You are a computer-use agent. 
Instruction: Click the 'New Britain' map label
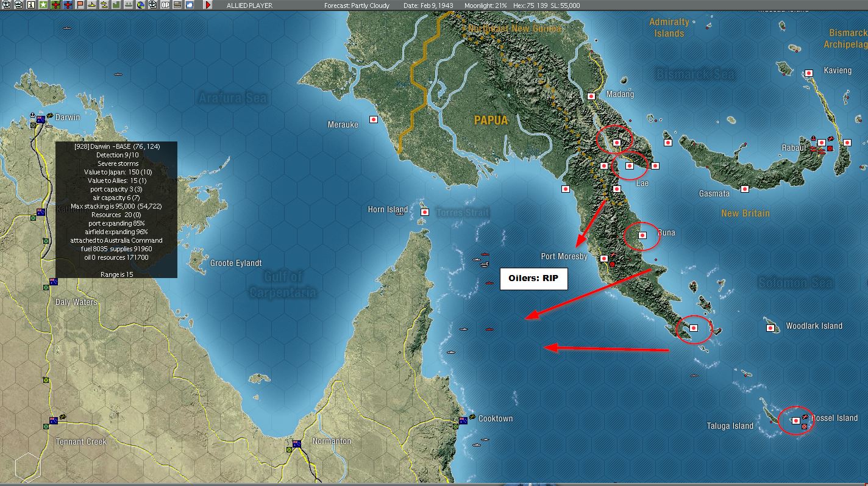(745, 213)
